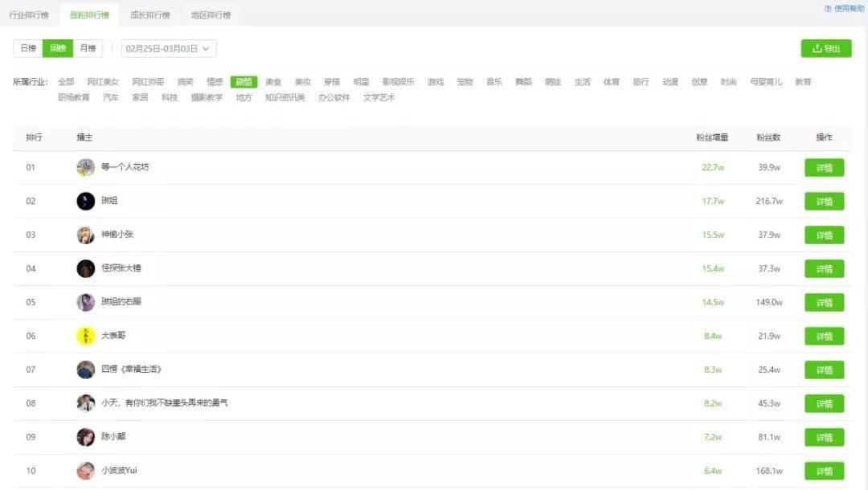Filter industry by 美食
This screenshot has width=868, height=490.
273,82
